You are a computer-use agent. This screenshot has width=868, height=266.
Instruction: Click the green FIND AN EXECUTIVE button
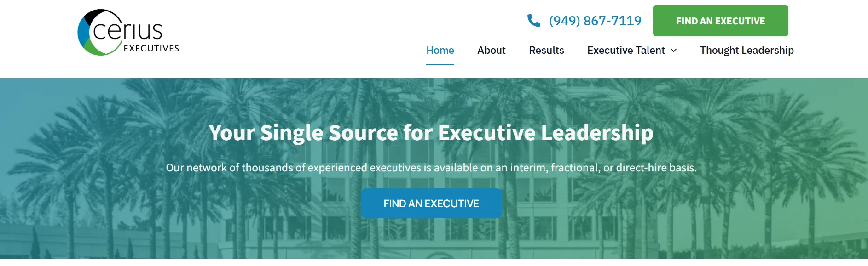[x=720, y=21]
